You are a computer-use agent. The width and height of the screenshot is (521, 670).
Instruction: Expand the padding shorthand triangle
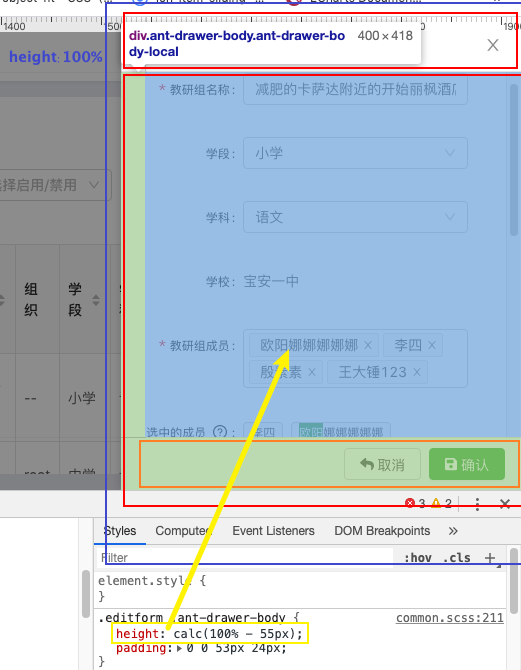[x=179, y=648]
